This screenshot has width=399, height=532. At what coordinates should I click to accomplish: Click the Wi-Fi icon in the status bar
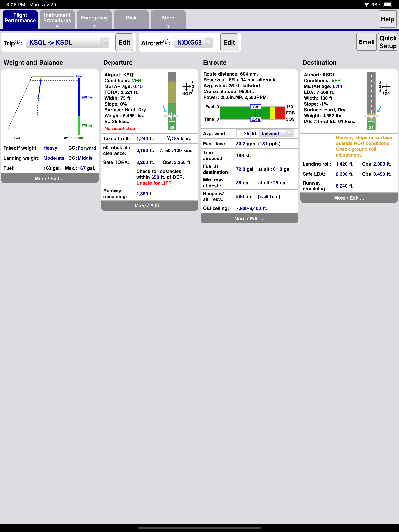point(366,4)
